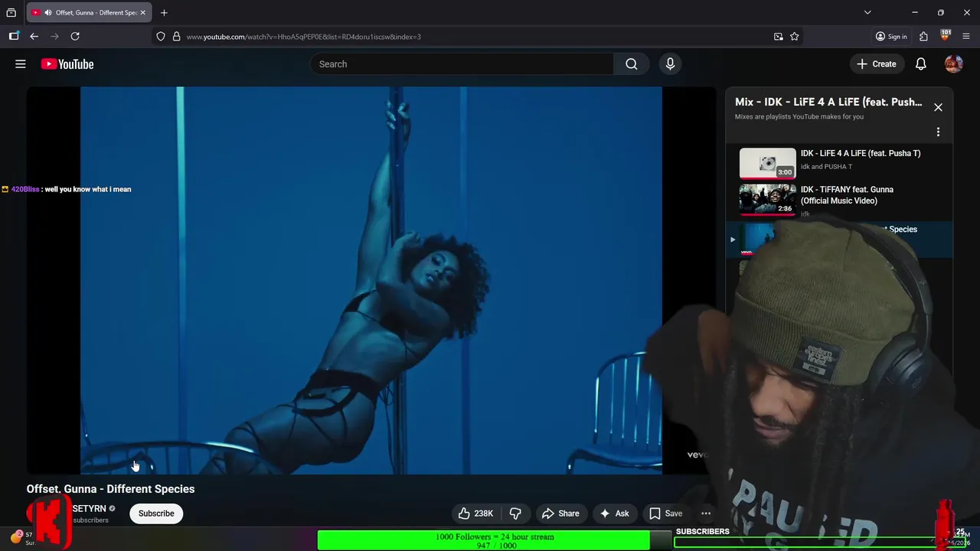Open the Ask AI button

[615, 514]
